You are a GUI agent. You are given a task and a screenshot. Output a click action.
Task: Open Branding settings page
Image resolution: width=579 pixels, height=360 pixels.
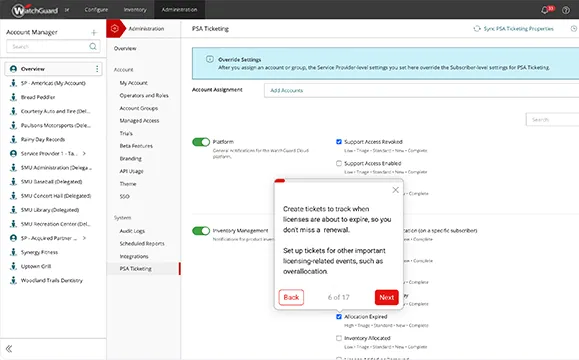[131, 158]
